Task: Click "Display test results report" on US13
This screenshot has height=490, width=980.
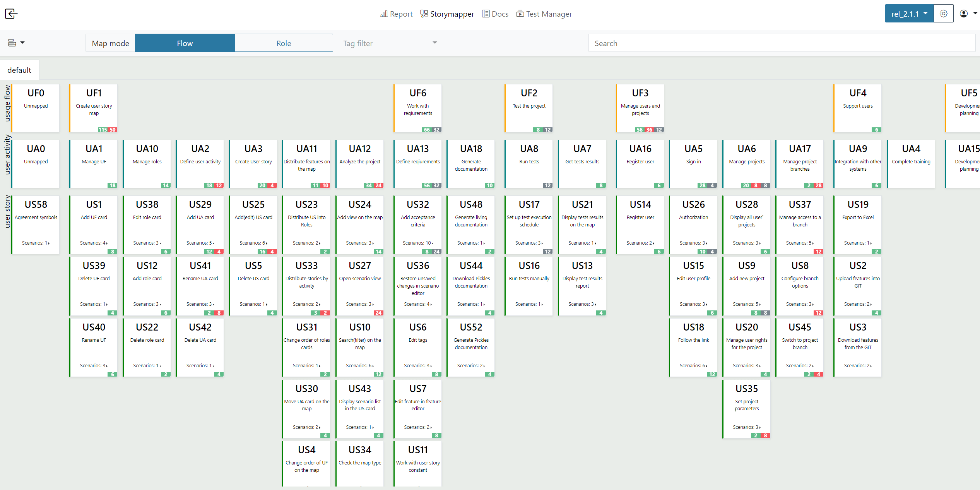Action: [582, 282]
